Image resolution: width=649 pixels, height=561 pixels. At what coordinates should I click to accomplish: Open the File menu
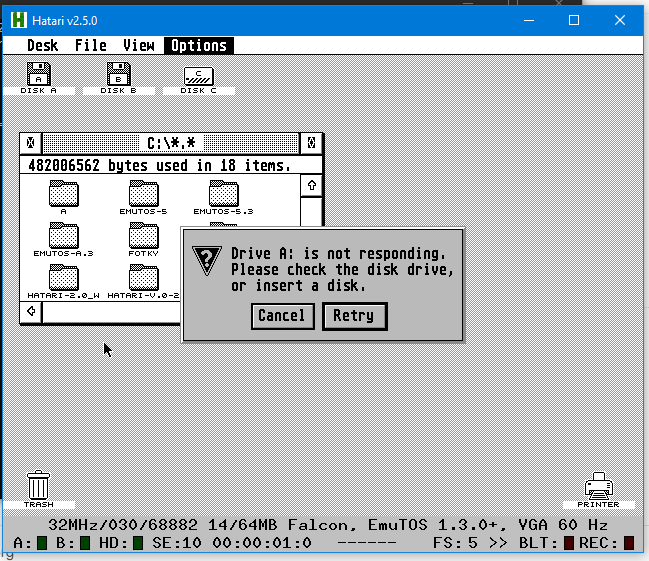click(91, 45)
